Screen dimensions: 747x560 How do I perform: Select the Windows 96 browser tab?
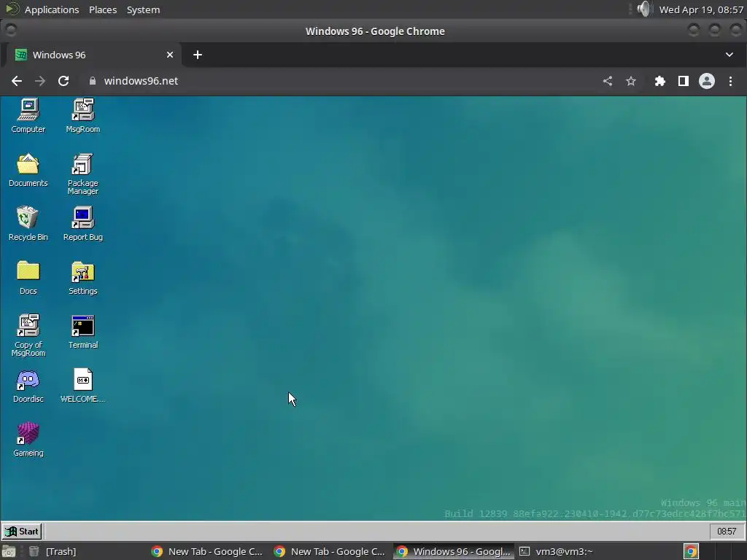click(93, 55)
